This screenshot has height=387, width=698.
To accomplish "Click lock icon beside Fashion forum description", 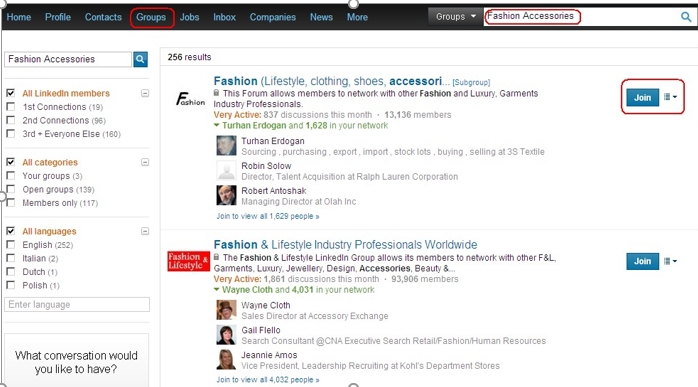I will click(x=216, y=93).
